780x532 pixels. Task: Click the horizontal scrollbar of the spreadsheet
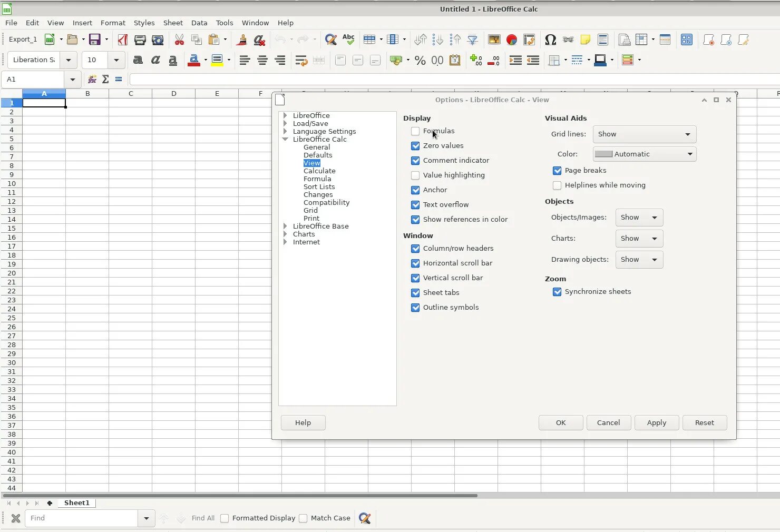[x=240, y=496]
